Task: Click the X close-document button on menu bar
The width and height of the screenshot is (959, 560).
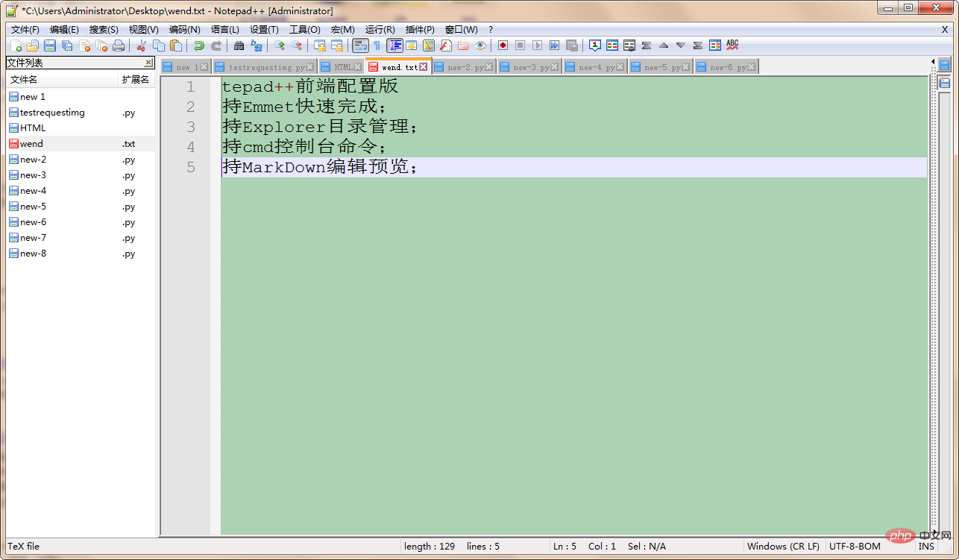Action: point(945,30)
